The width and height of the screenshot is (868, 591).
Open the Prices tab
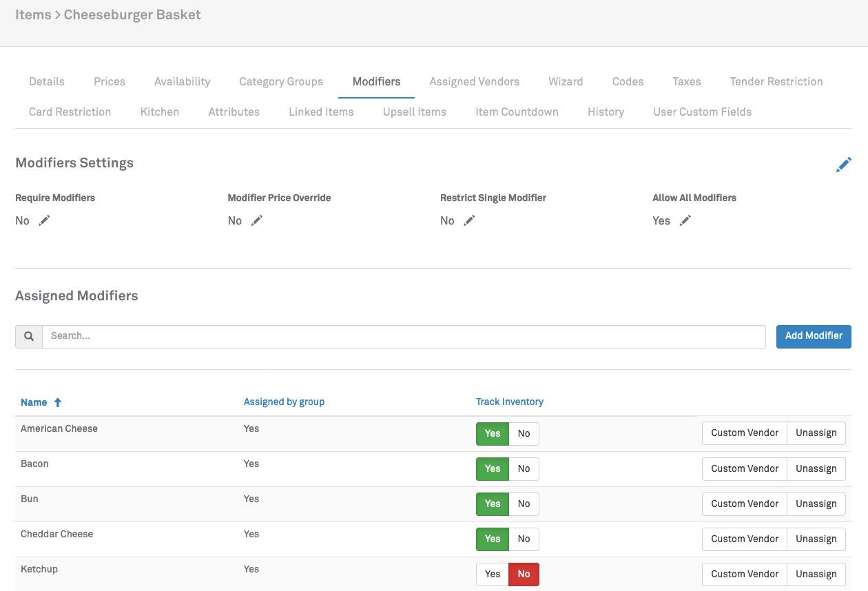[x=110, y=81]
